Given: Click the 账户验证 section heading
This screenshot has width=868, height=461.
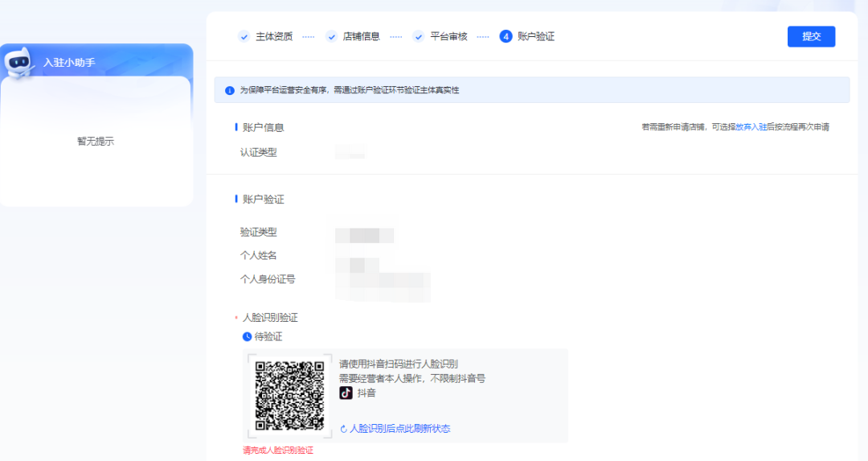Looking at the screenshot, I should [263, 200].
